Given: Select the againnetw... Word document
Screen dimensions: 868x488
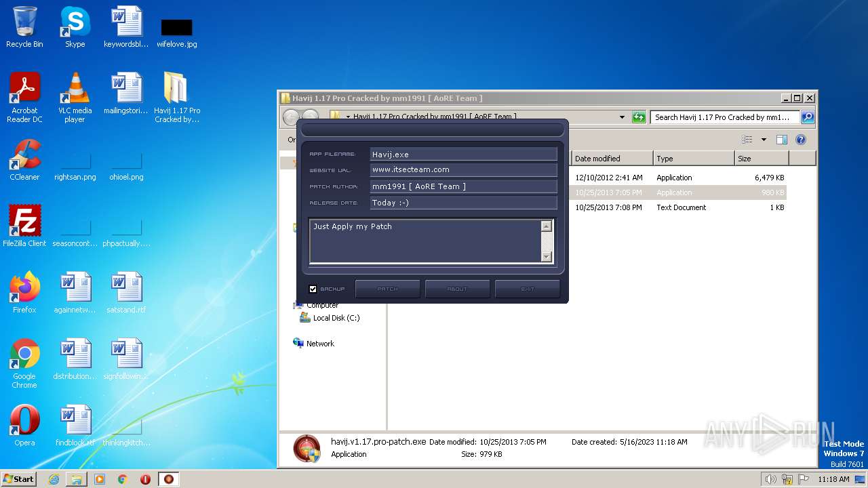Looking at the screenshot, I should [75, 292].
